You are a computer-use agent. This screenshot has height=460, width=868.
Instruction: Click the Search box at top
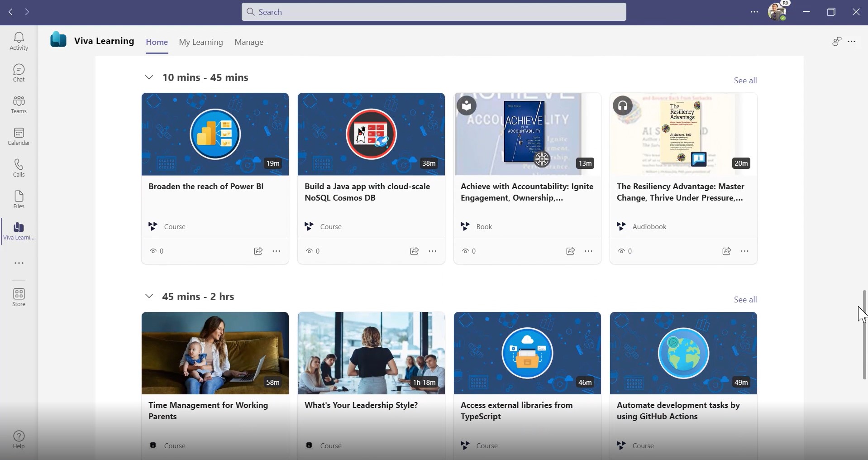click(434, 12)
